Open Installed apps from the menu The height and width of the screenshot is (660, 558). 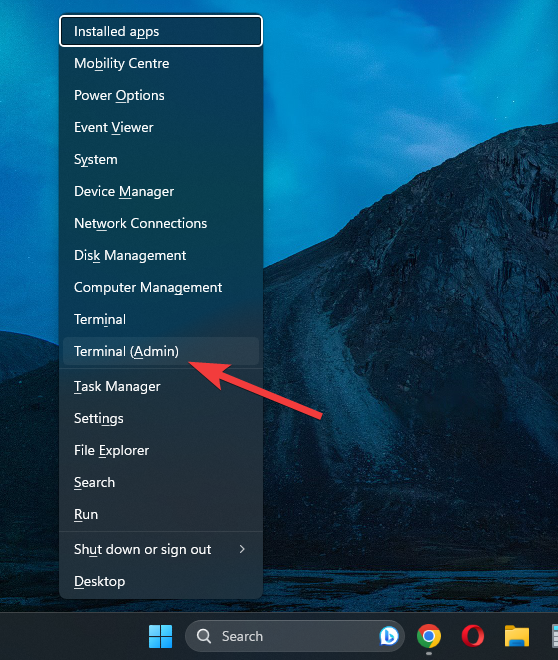pos(161,31)
